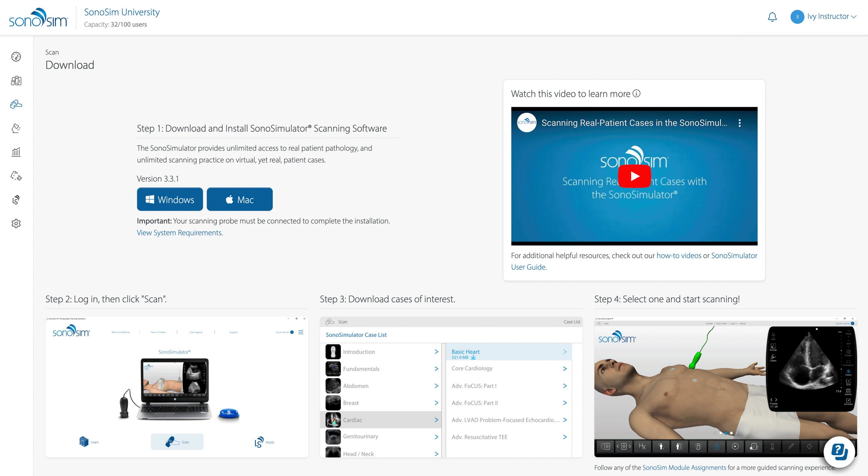Expand the Basic Heart case chevron
The height and width of the screenshot is (476, 868).
[565, 352]
